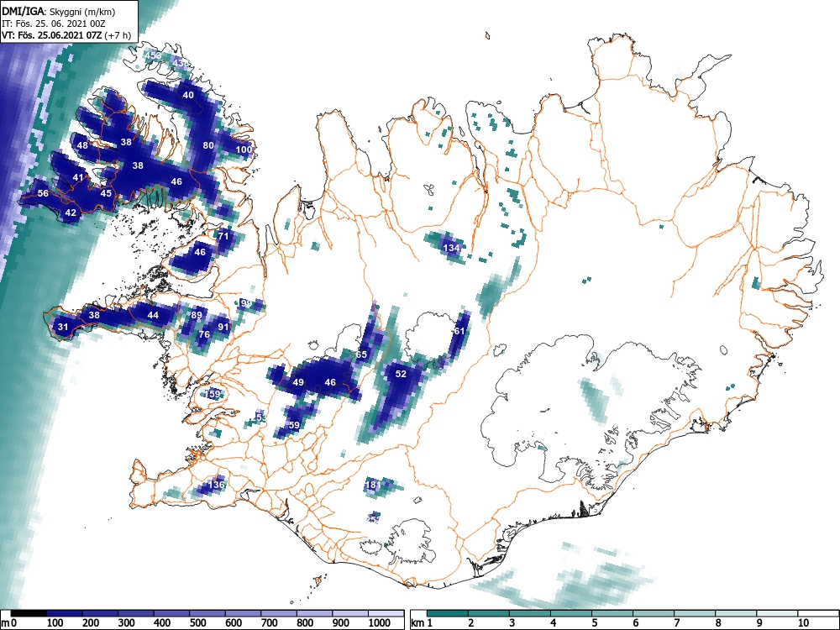
Task: Click the valid time line 'VT: Fös. 25.06.2021 07Z (+7 h)'
Action: [66, 35]
